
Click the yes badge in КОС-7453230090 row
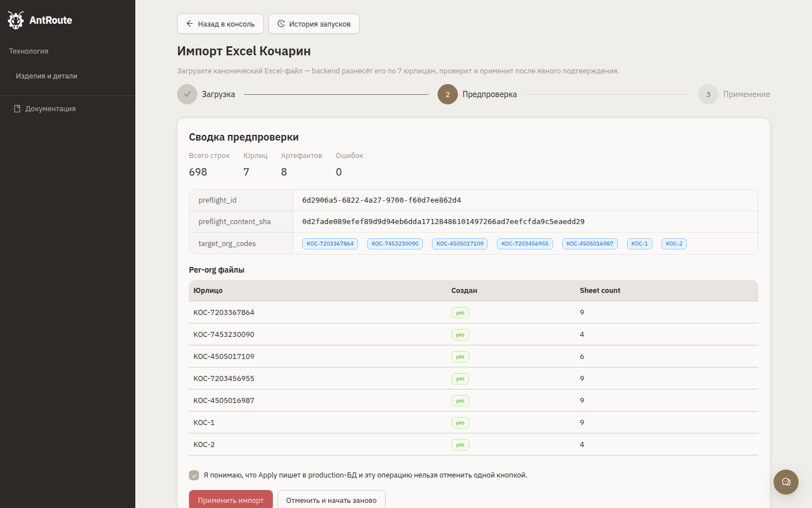460,335
